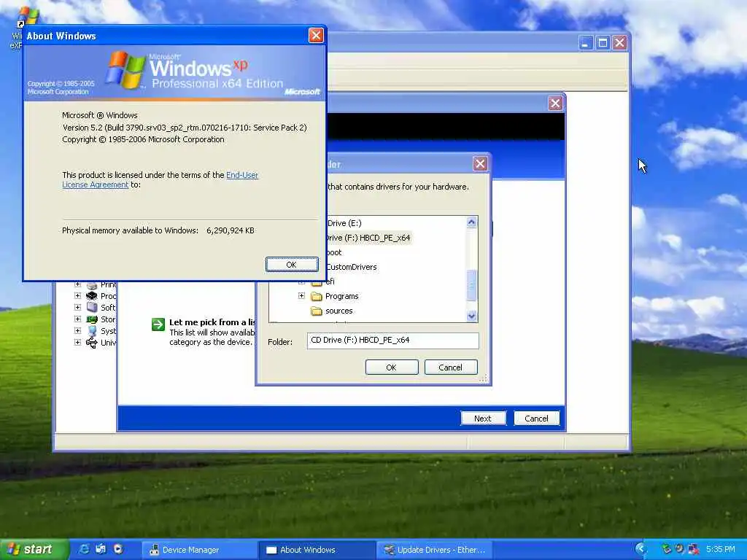Viewport: 747px width, 560px height.
Task: Select Drive (F:) HBCD_PE_x64 in tree
Action: pyautogui.click(x=368, y=238)
